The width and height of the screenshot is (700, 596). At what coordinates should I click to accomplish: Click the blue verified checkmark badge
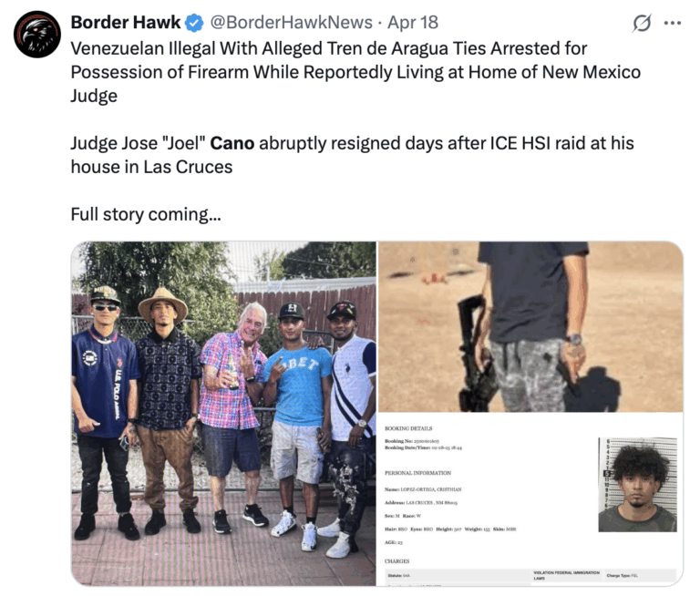click(194, 23)
